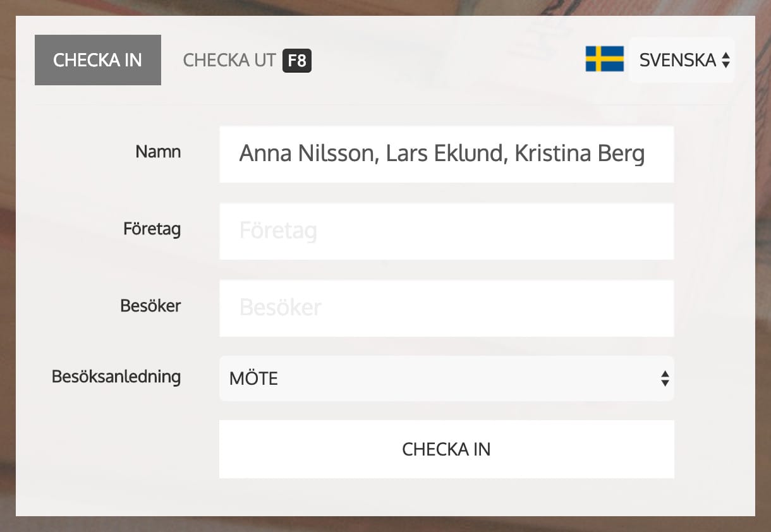This screenshot has width=771, height=532.
Task: Place cursor on Anna Nilsson in name field
Action: 306,154
